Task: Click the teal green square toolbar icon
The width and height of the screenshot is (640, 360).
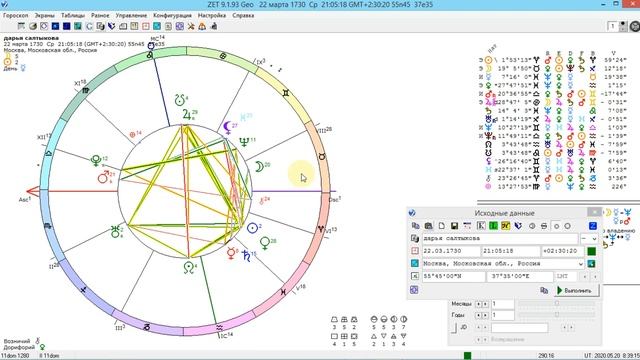Action: 77,27
